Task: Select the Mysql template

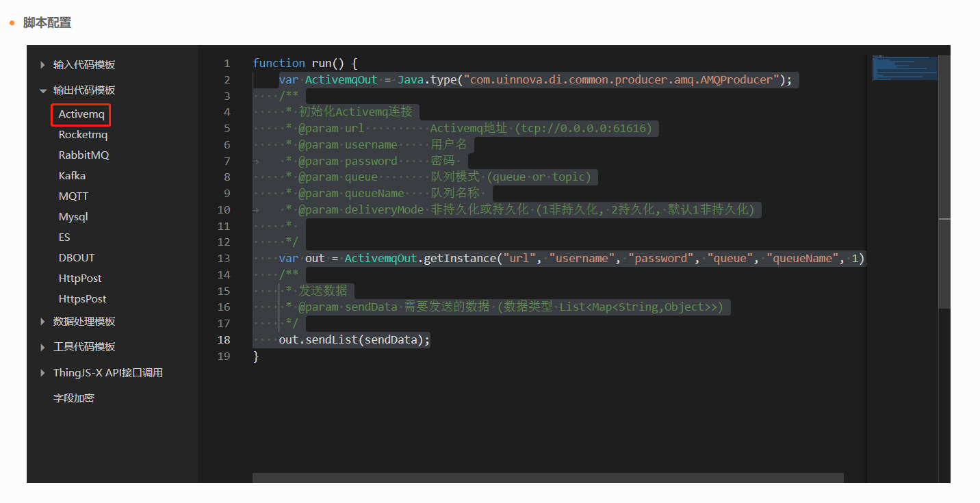Action: pyautogui.click(x=73, y=217)
